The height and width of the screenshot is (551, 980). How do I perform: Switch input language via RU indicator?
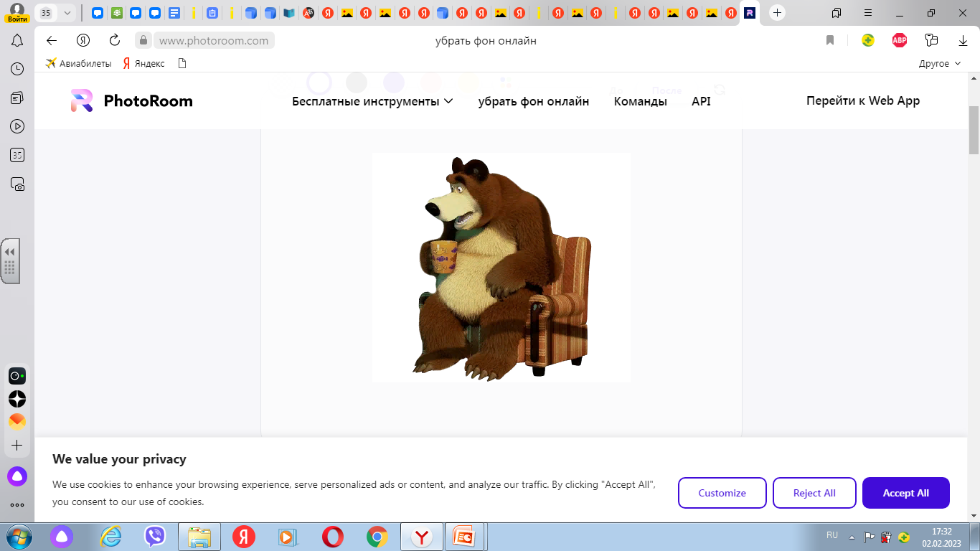point(832,535)
